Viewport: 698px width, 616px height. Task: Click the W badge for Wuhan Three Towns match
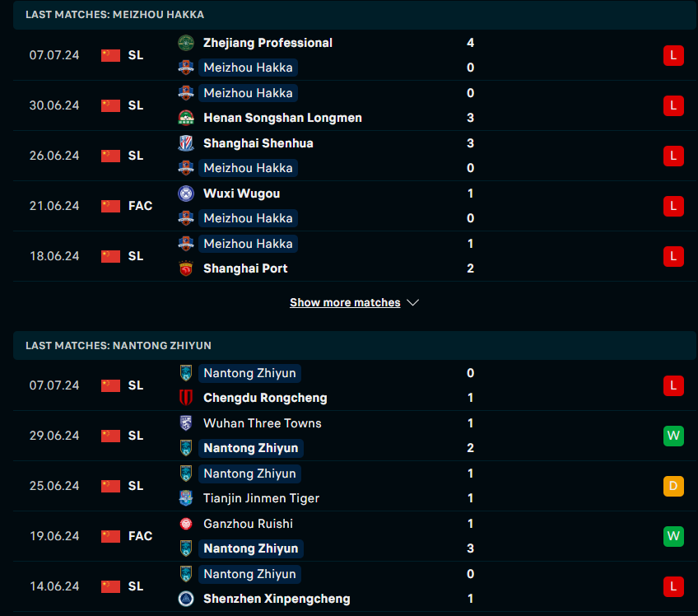pos(673,436)
